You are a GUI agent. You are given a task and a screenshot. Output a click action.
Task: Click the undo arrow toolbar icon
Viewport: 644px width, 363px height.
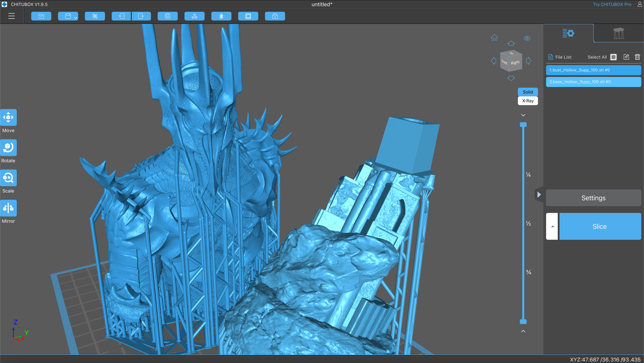tap(121, 16)
